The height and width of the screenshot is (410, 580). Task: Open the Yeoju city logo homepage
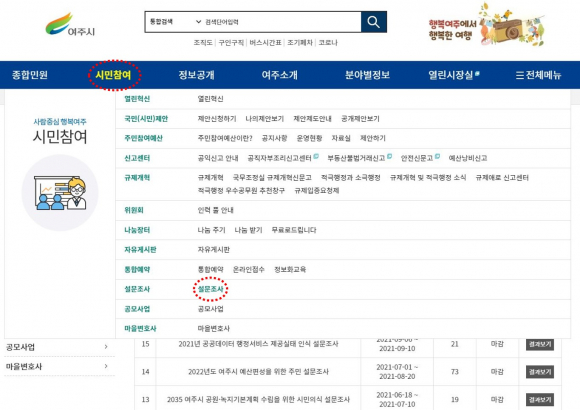click(x=70, y=24)
